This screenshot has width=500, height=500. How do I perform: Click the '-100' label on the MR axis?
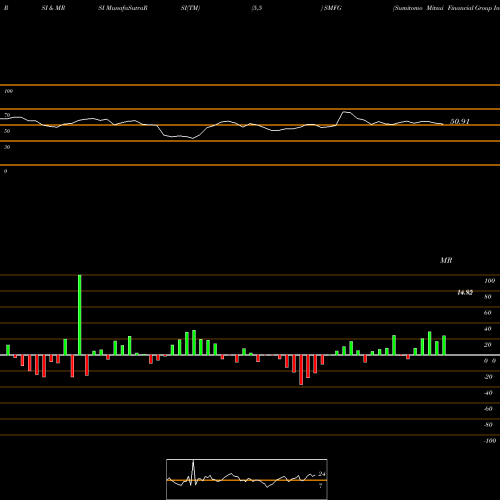point(490,441)
